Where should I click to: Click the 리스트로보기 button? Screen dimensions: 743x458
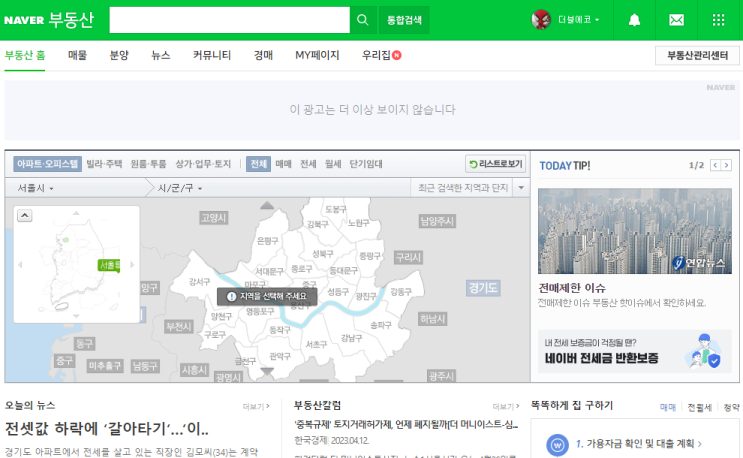[x=496, y=164]
